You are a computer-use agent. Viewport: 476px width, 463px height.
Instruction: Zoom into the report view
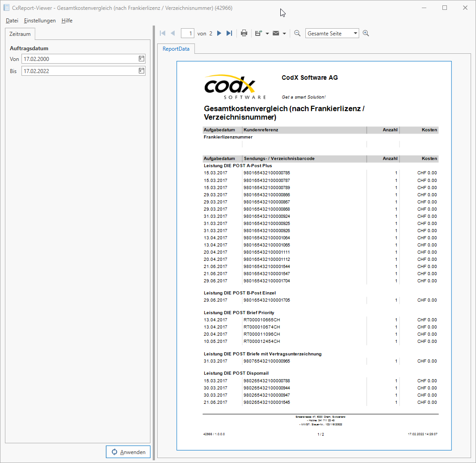click(366, 33)
